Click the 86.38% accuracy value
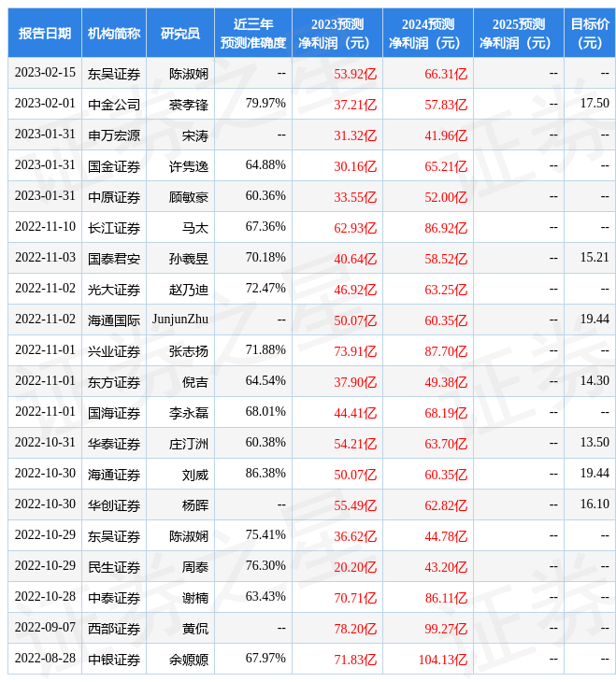The height and width of the screenshot is (682, 616). point(265,474)
